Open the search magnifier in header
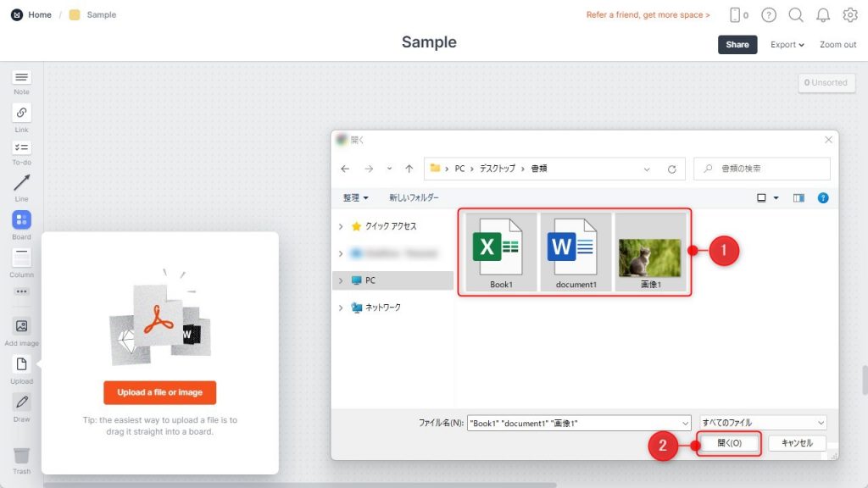The height and width of the screenshot is (488, 868). 796,15
